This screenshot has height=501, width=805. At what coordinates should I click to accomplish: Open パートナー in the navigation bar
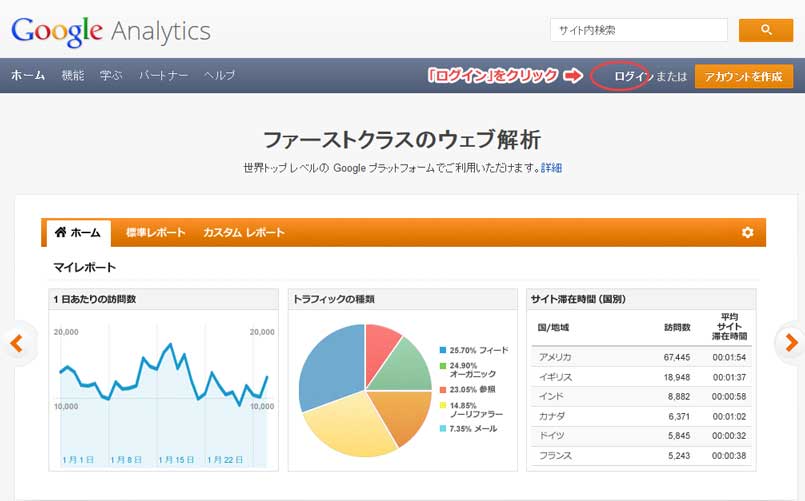[163, 75]
